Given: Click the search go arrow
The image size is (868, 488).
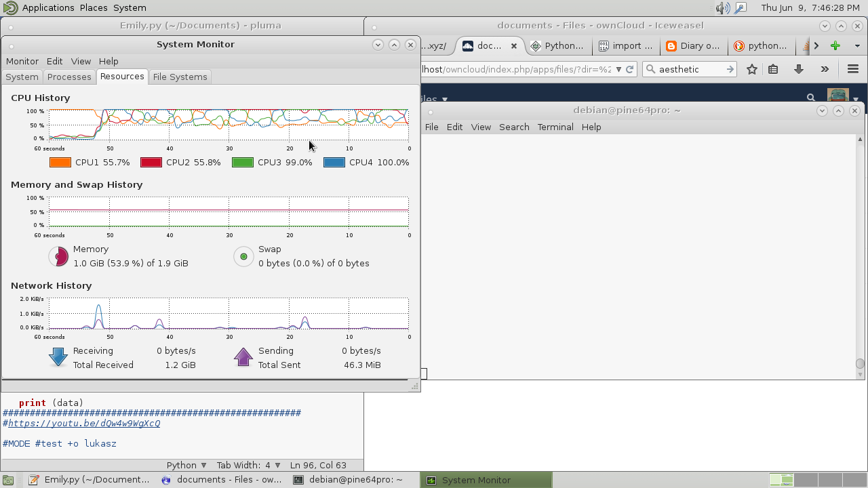Looking at the screenshot, I should 730,69.
